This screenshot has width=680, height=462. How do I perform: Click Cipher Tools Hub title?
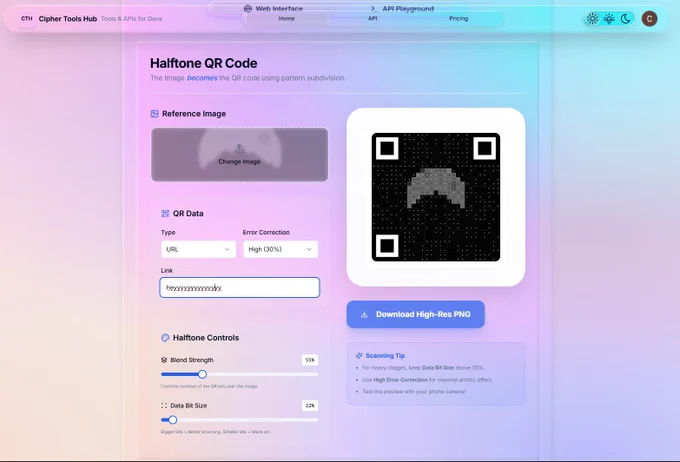coord(68,19)
